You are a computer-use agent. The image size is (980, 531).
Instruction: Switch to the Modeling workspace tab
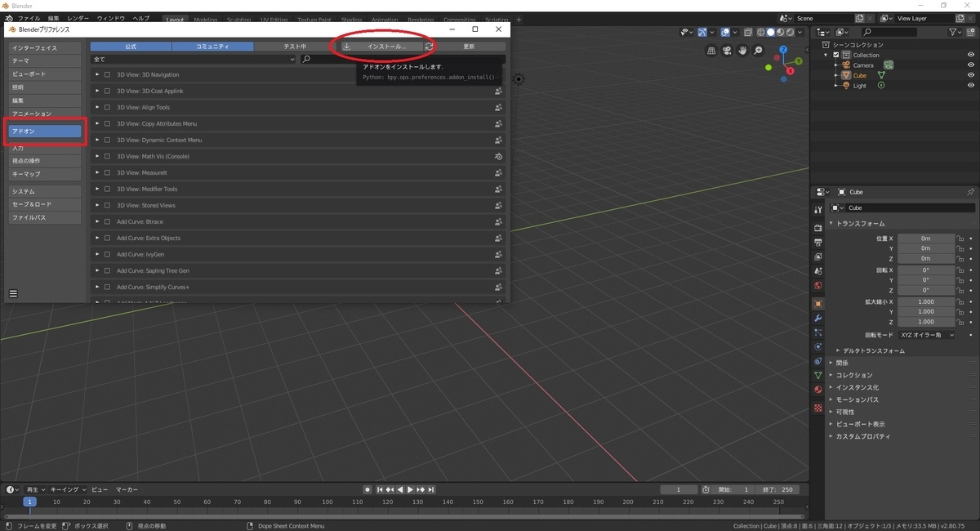pyautogui.click(x=205, y=19)
